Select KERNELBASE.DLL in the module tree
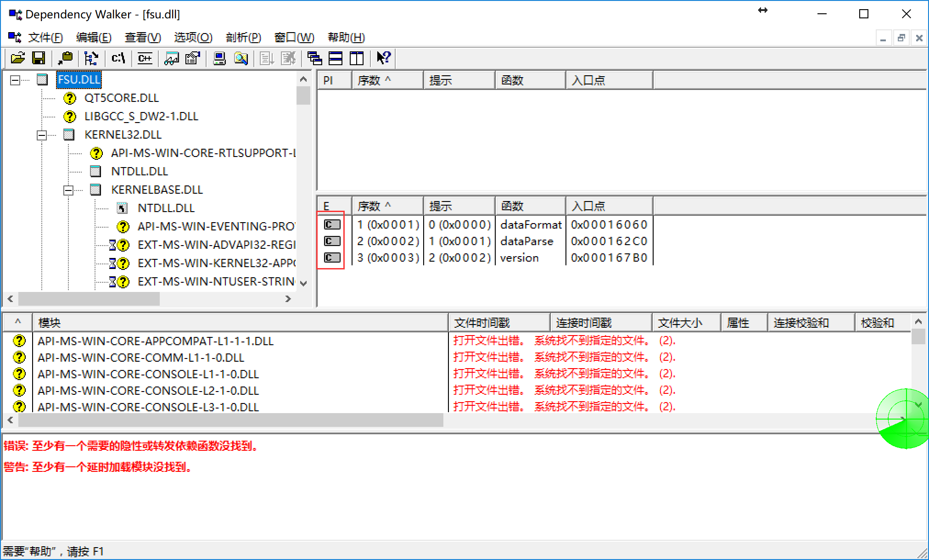 click(x=157, y=190)
